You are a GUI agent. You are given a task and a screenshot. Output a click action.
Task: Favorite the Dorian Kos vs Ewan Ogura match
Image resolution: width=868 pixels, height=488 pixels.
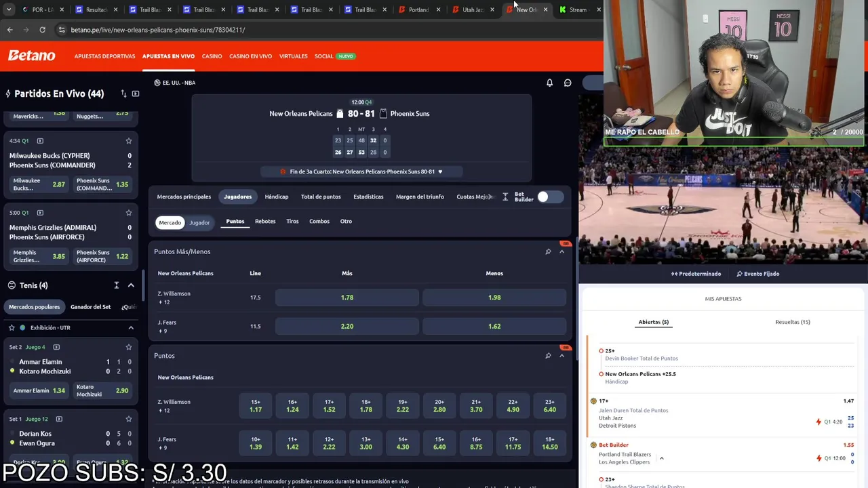129,419
